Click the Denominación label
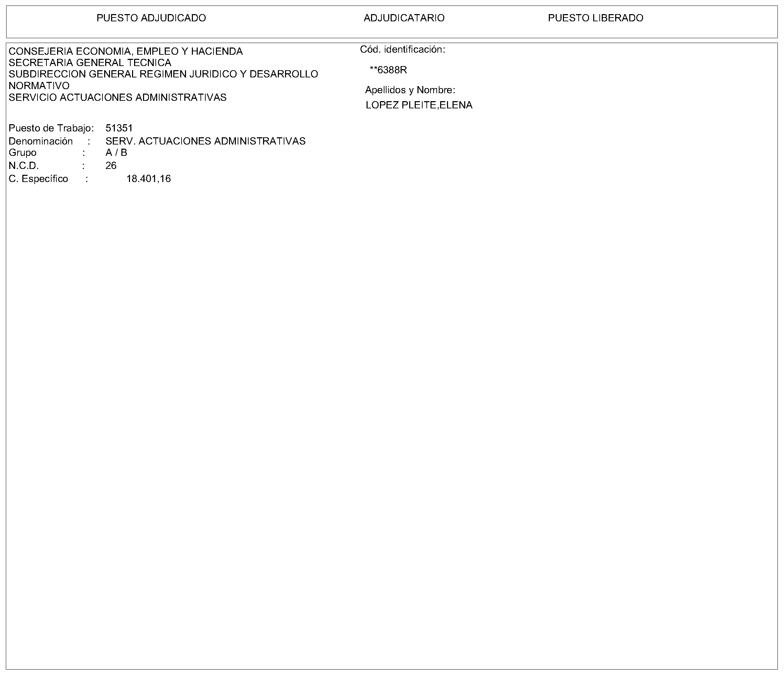The image size is (784, 673). click(41, 141)
